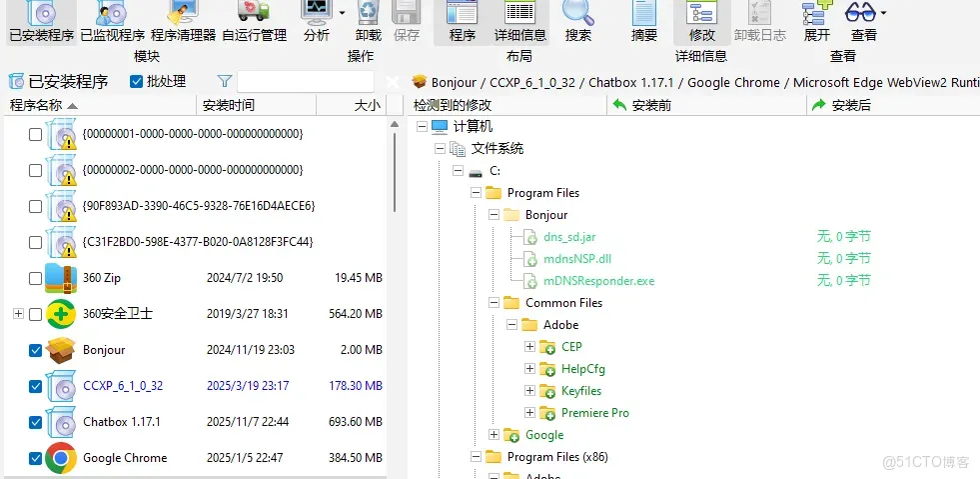
Task: Check the {00000001-0000-...} entry checkbox
Action: (x=36, y=134)
